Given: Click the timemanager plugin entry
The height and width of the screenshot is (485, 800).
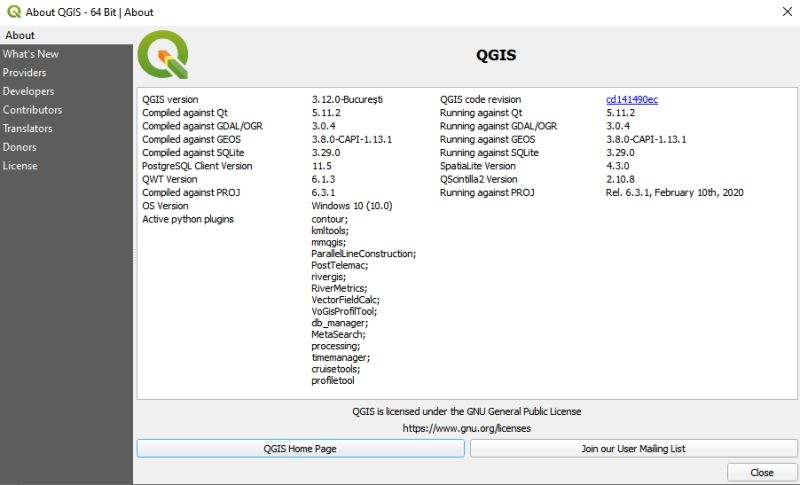Looking at the screenshot, I should coord(341,358).
